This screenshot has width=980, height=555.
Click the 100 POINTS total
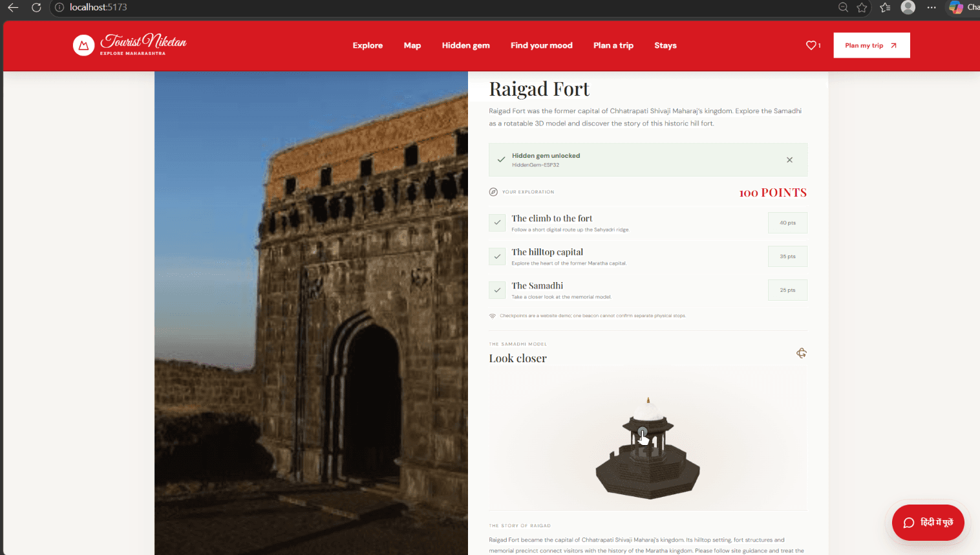(773, 193)
